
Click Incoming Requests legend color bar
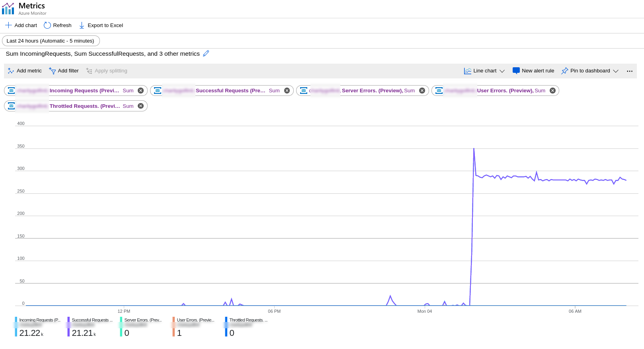click(16, 327)
